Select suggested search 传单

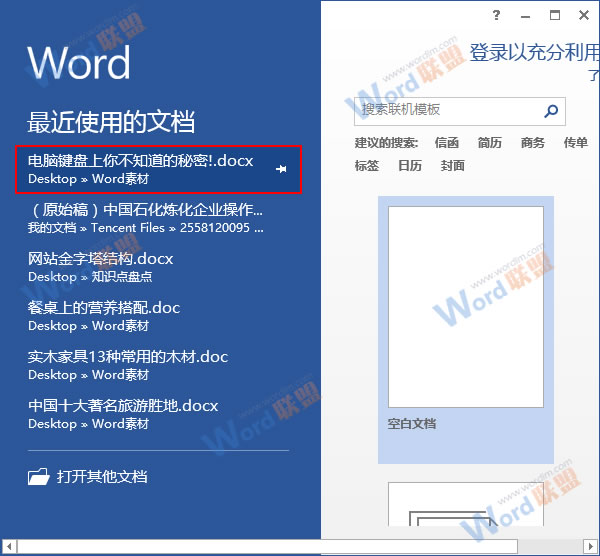tap(576, 143)
